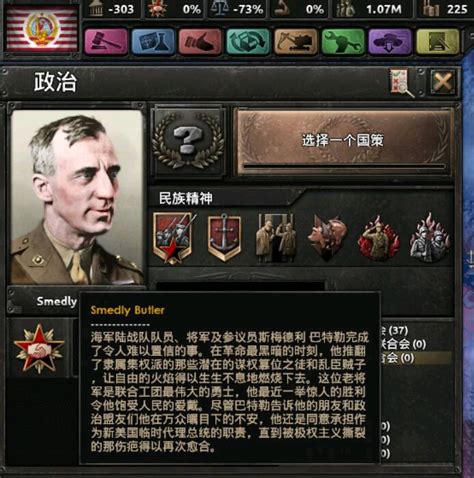Select the saluting officer flames national spirit

379,238
